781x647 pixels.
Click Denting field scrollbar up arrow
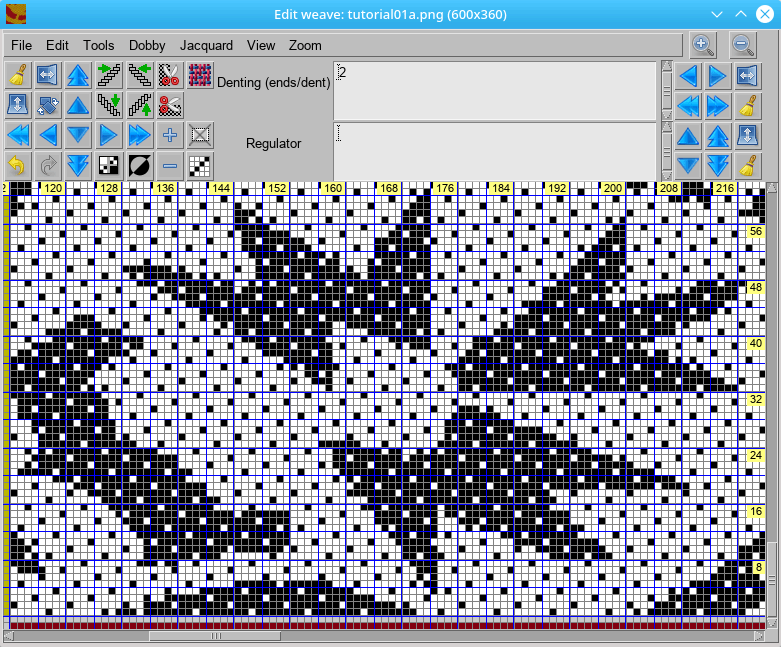click(x=666, y=66)
